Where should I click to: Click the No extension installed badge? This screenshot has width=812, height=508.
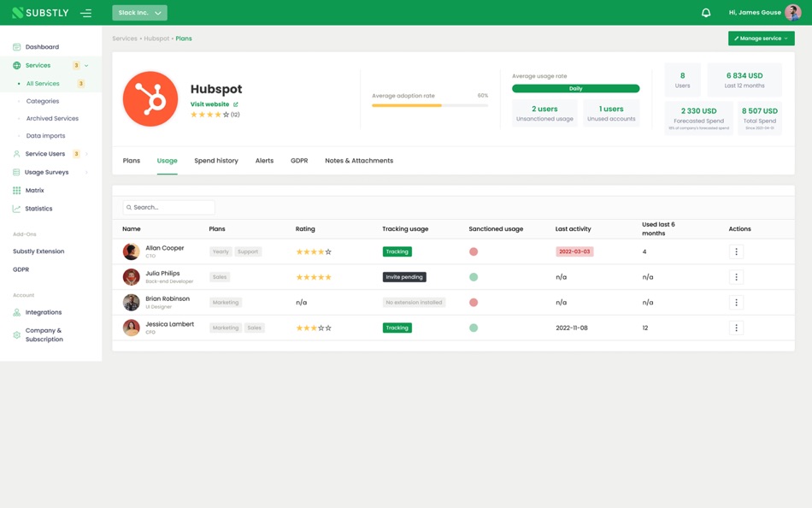(414, 302)
